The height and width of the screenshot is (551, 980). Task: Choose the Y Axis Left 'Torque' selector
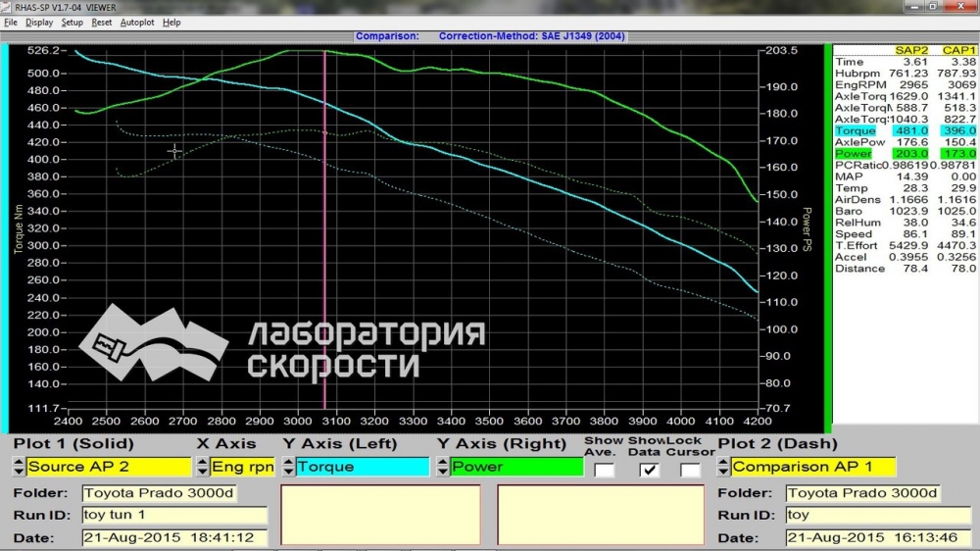point(362,468)
